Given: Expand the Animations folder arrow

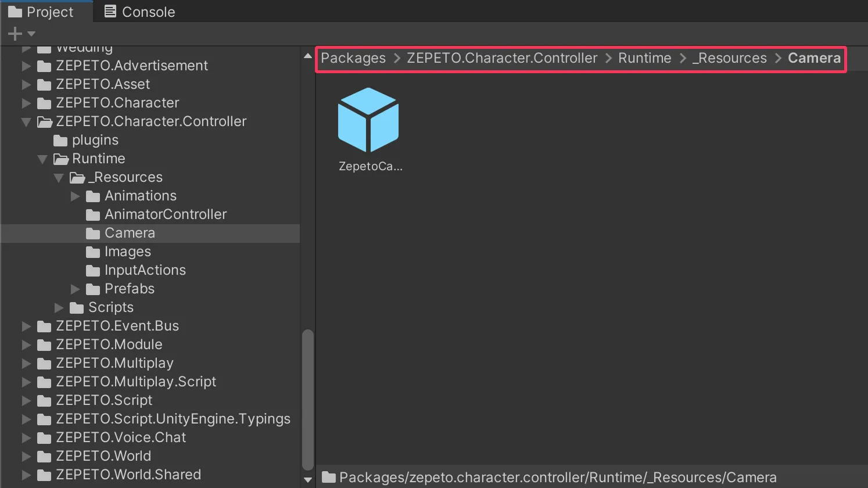Looking at the screenshot, I should coord(75,196).
